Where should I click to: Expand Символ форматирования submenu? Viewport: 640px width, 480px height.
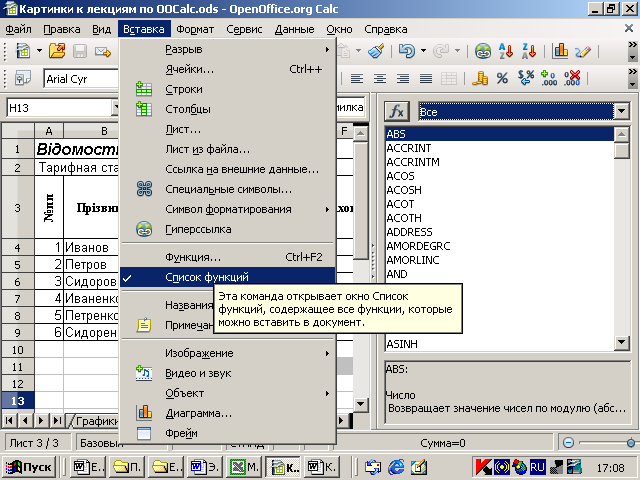[227, 209]
